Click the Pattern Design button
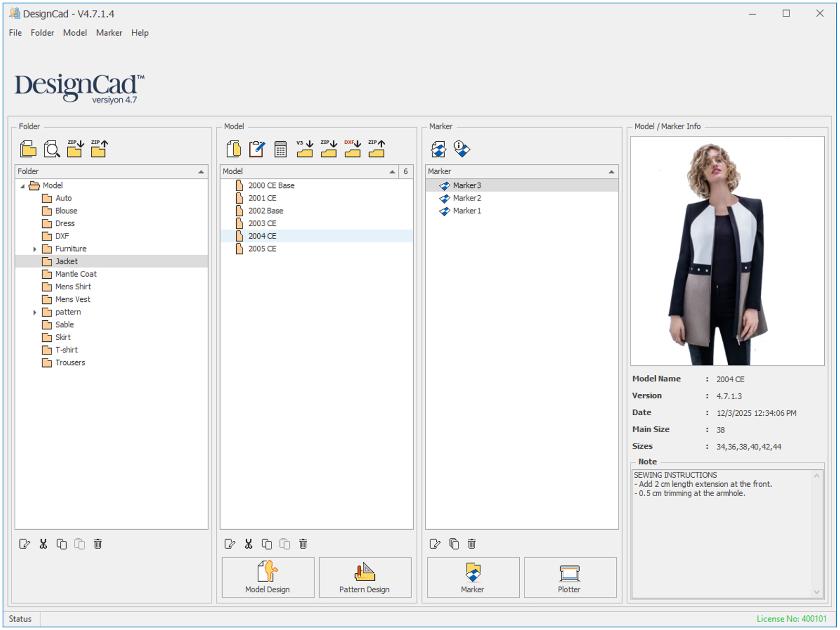 click(x=364, y=577)
